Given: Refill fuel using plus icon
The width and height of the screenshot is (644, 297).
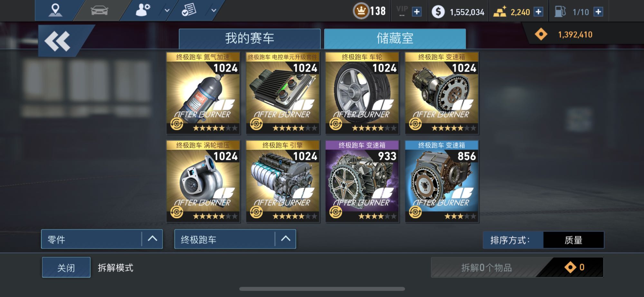Looking at the screenshot, I should pos(598,12).
